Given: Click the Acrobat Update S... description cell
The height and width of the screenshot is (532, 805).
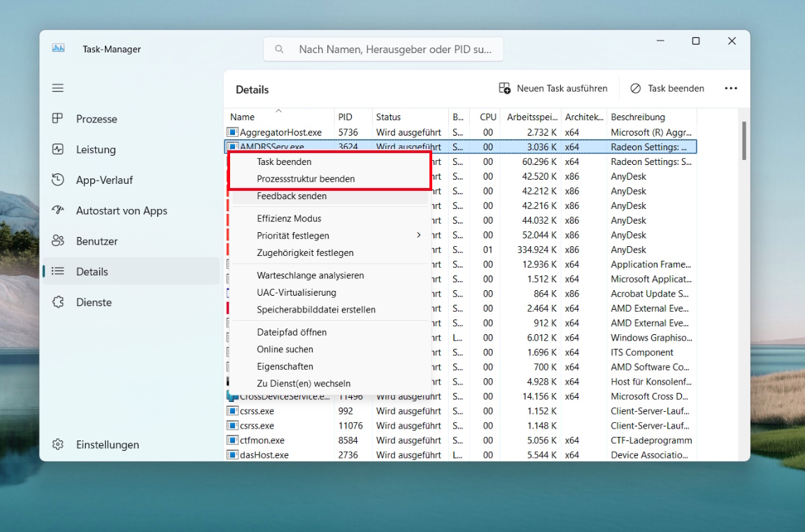Looking at the screenshot, I should coord(650,294).
